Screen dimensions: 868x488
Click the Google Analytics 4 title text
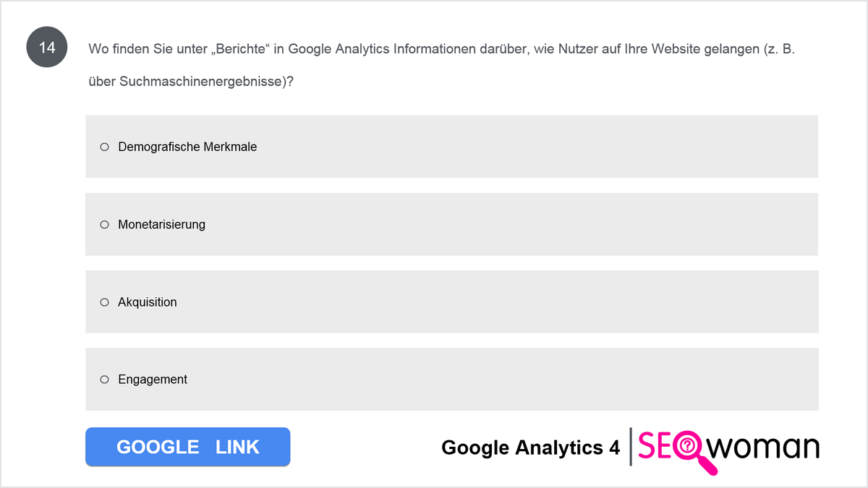point(530,448)
